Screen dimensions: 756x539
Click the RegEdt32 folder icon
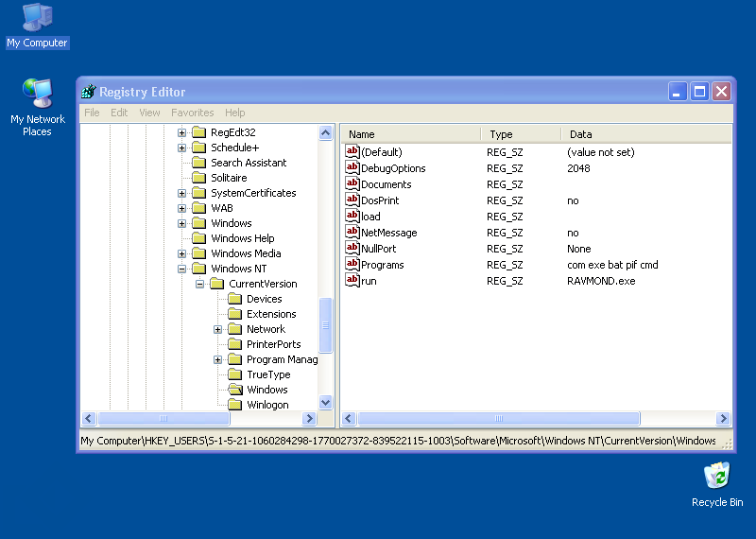point(199,132)
